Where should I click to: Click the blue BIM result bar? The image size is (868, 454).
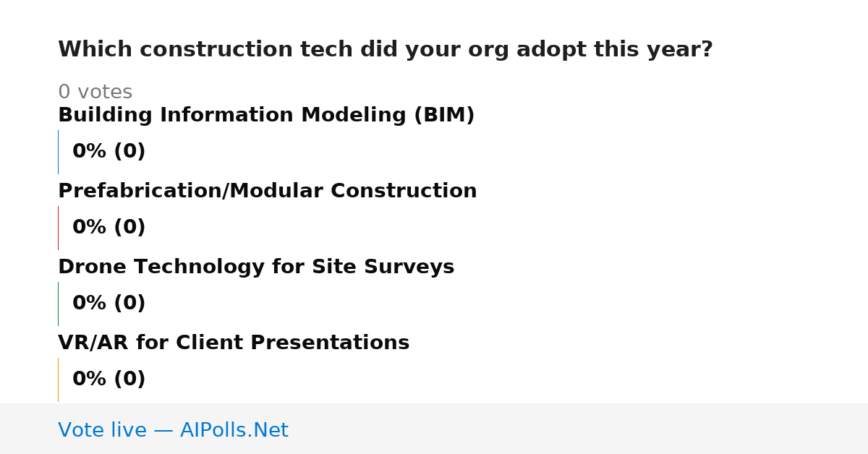click(58, 152)
